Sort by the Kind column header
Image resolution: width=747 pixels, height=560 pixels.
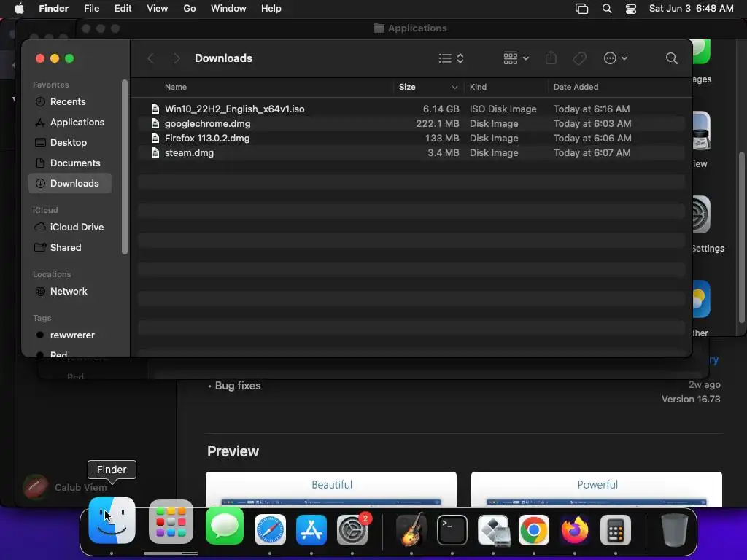pyautogui.click(x=478, y=87)
